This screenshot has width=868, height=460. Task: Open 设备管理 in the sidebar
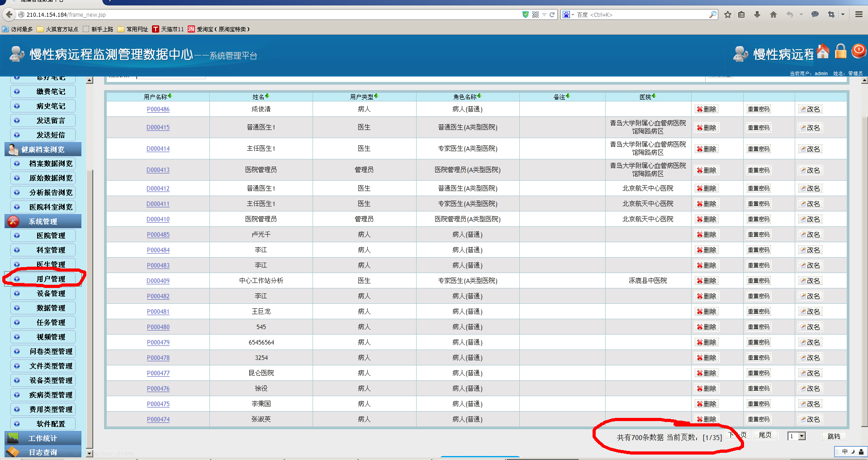[x=43, y=293]
